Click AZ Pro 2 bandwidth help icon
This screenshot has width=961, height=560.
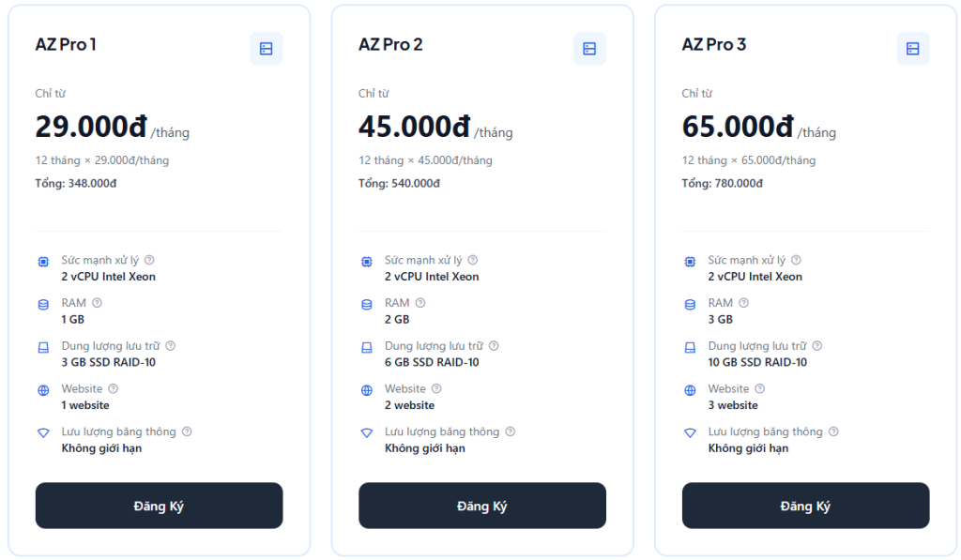tap(511, 431)
